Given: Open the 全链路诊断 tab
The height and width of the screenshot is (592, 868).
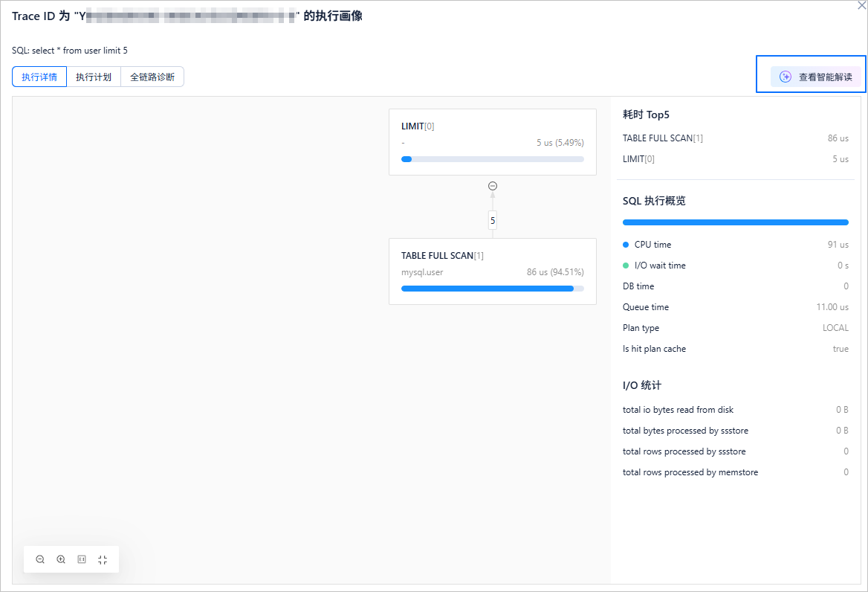Looking at the screenshot, I should 152,77.
